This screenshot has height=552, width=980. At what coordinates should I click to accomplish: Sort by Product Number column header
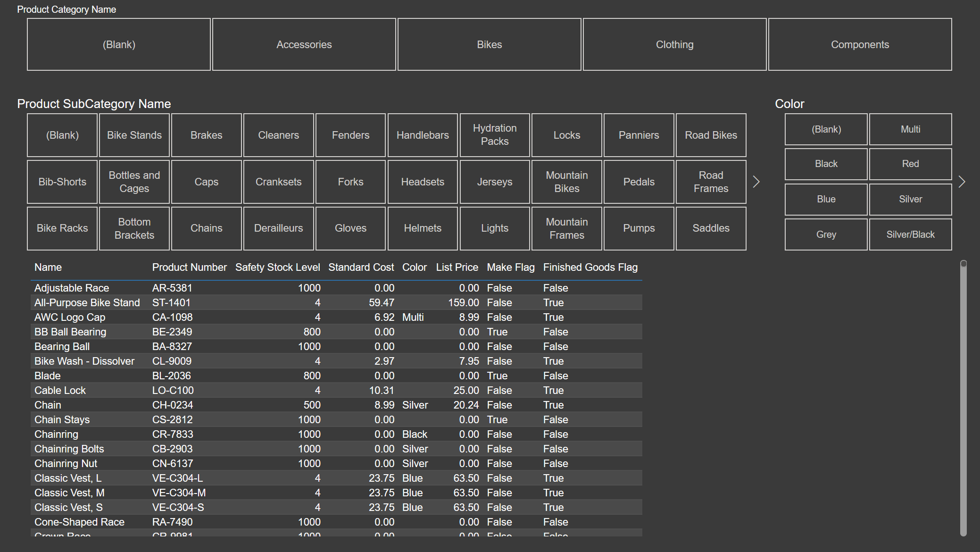point(190,267)
